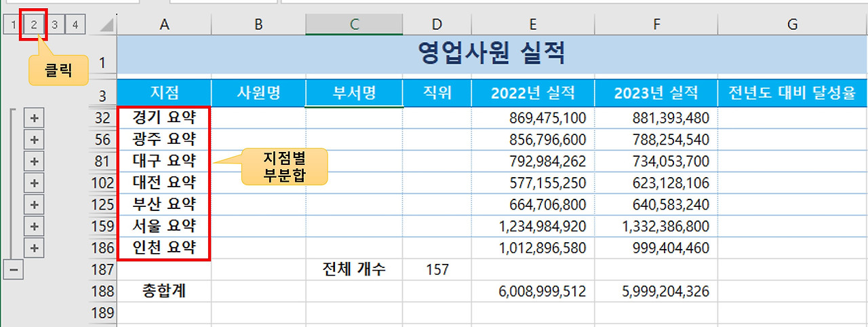The width and height of the screenshot is (868, 327).
Task: Select the 대구 요약 cell
Action: coord(164,161)
